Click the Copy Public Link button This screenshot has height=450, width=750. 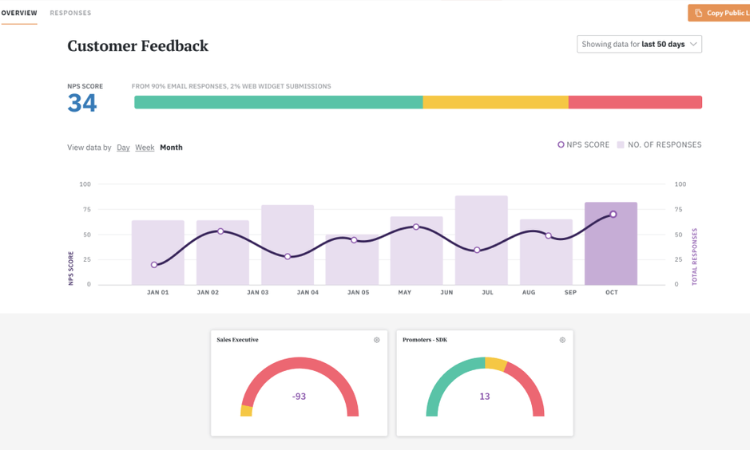[719, 13]
